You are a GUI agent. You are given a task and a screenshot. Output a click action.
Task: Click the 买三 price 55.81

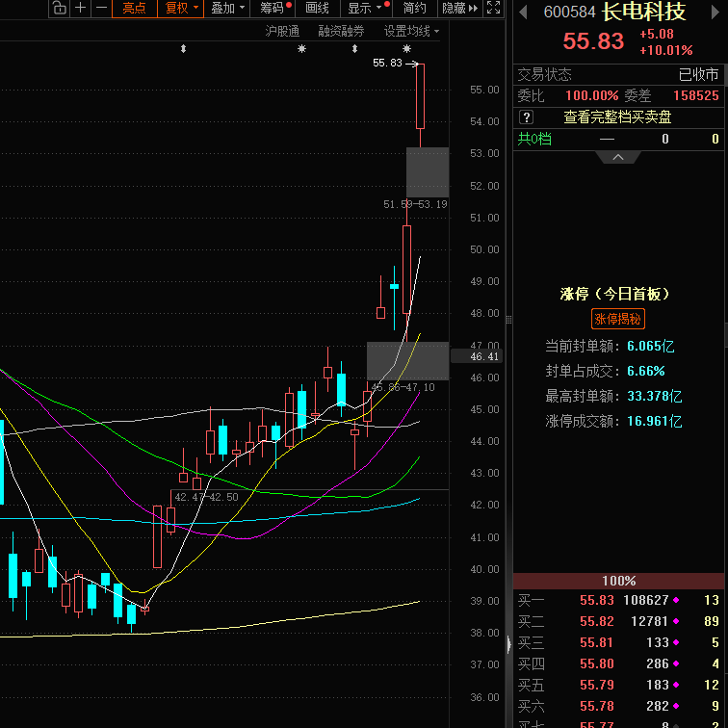[597, 642]
